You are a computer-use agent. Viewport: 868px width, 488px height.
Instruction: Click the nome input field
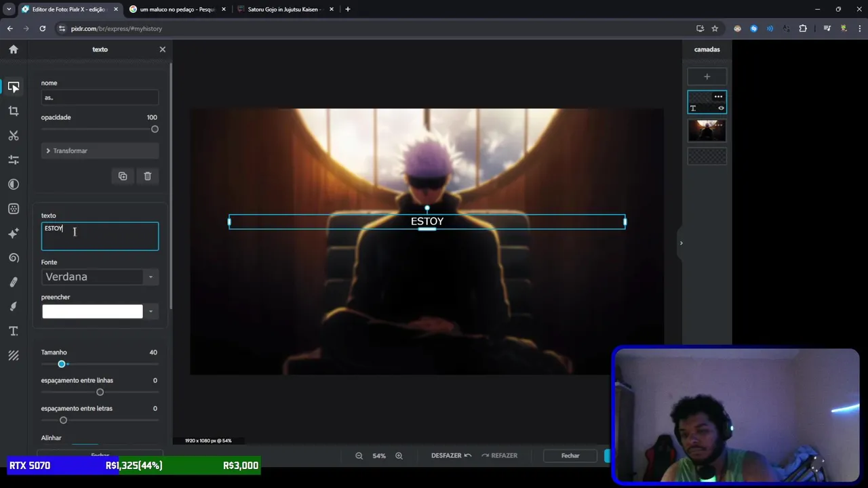point(100,98)
